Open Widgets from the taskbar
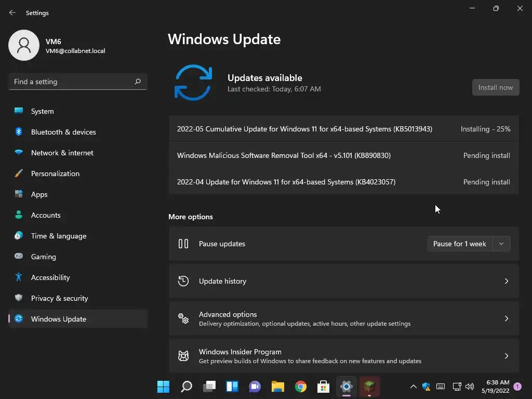 tap(232, 387)
